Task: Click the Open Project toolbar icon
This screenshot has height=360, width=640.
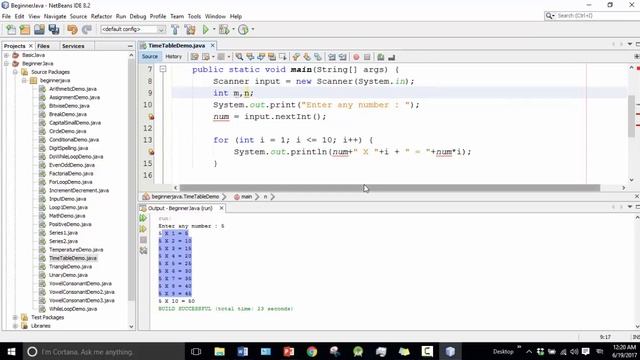Action: [39, 29]
